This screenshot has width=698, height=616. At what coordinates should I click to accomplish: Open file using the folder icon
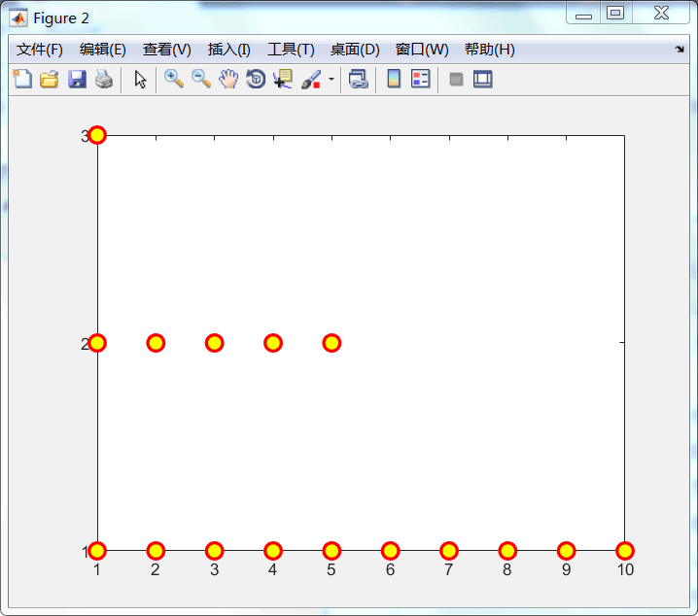[x=50, y=79]
